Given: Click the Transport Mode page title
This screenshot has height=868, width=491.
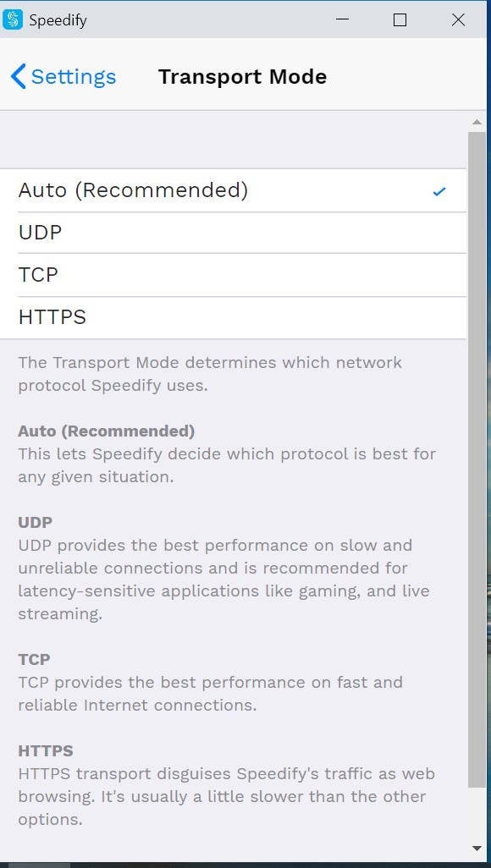Looking at the screenshot, I should [x=242, y=76].
